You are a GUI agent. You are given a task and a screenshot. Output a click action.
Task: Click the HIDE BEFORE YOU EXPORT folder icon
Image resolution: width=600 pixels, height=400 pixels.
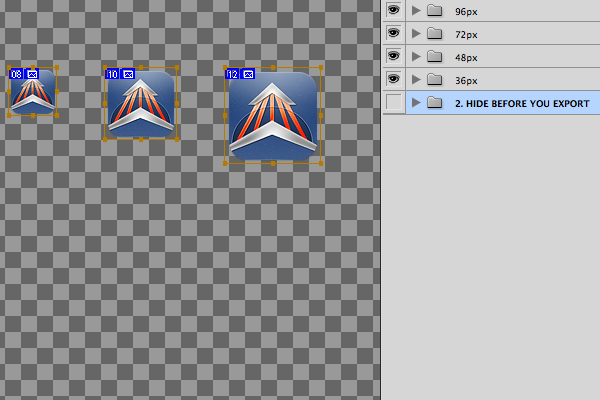point(434,103)
